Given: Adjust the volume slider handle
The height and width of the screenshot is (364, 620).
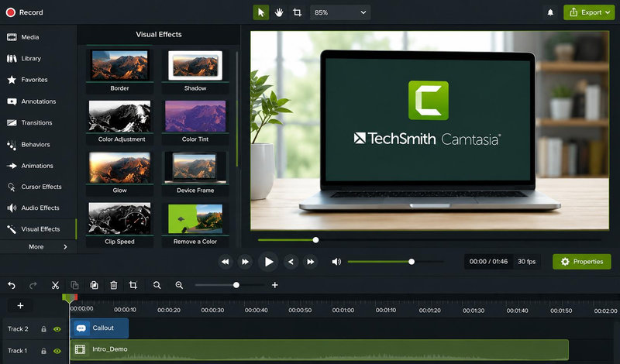Looking at the screenshot, I should click(x=412, y=262).
